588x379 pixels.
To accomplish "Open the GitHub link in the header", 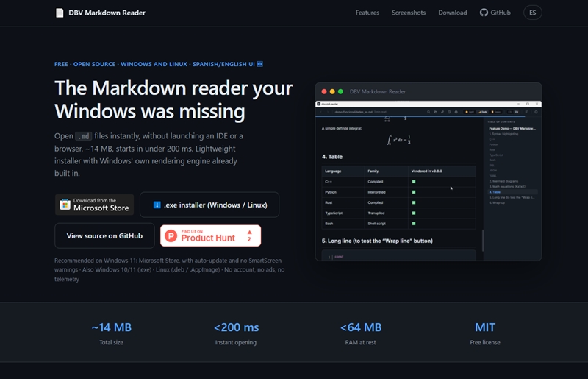I will point(495,13).
